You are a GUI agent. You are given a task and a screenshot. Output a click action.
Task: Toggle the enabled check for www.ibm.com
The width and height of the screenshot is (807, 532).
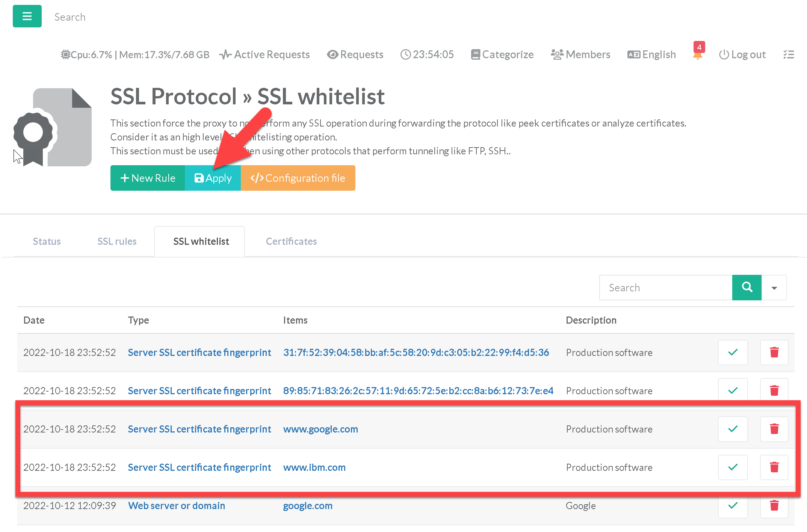click(733, 467)
